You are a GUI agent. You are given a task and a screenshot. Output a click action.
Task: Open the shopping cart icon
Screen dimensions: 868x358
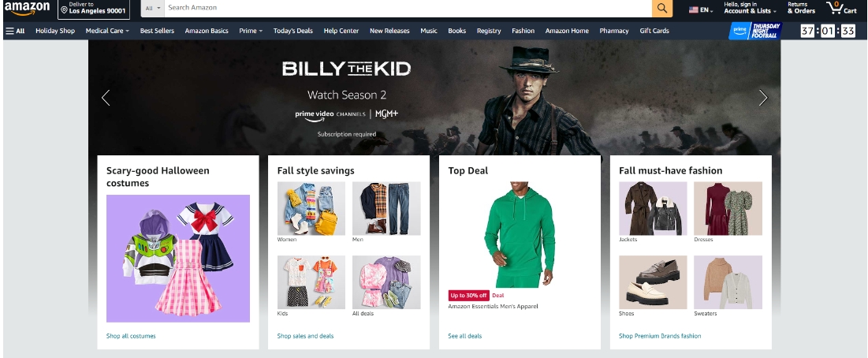[x=841, y=9]
